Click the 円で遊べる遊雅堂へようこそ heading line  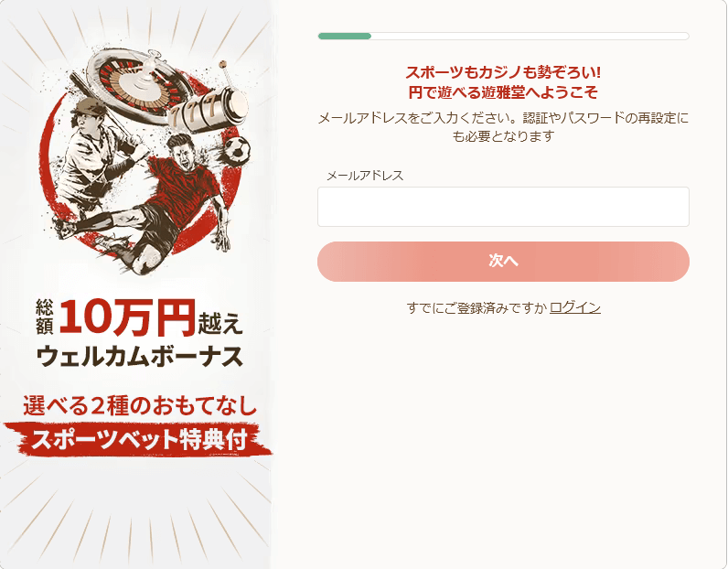pyautogui.click(x=503, y=92)
